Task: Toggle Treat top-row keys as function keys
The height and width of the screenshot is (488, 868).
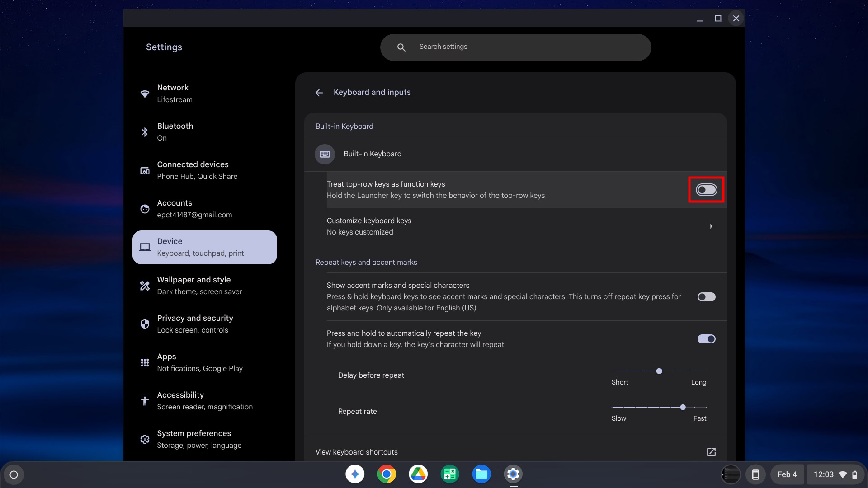Action: [x=706, y=190]
